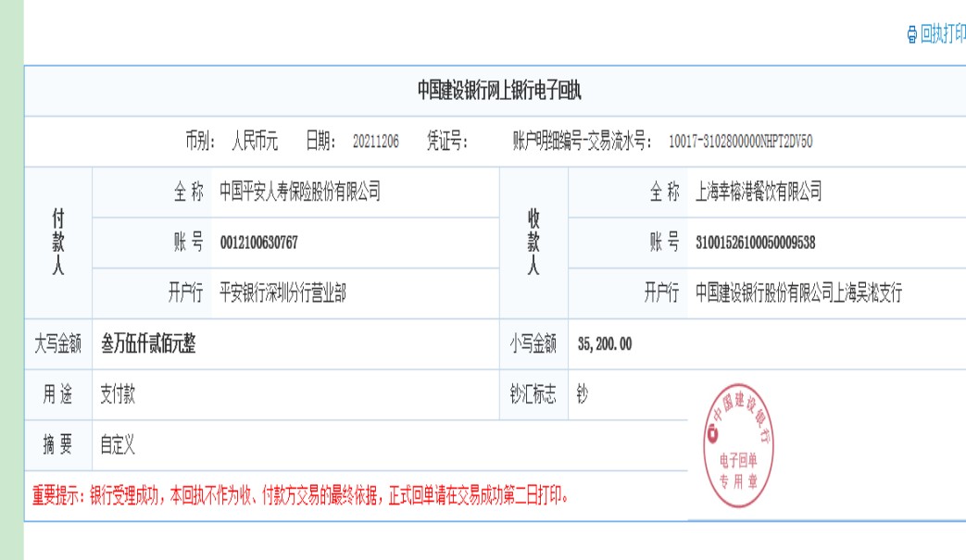Click the receipt title 中国建设银行网上银行电子回执

click(x=498, y=91)
